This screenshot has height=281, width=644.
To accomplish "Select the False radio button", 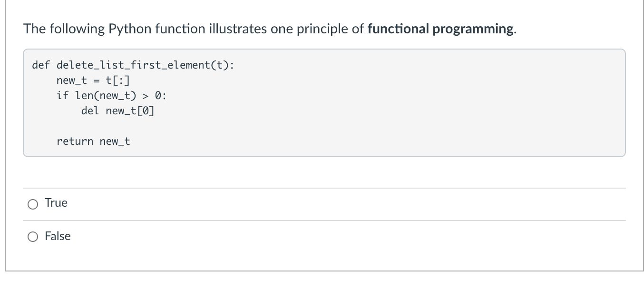I will click(x=33, y=236).
